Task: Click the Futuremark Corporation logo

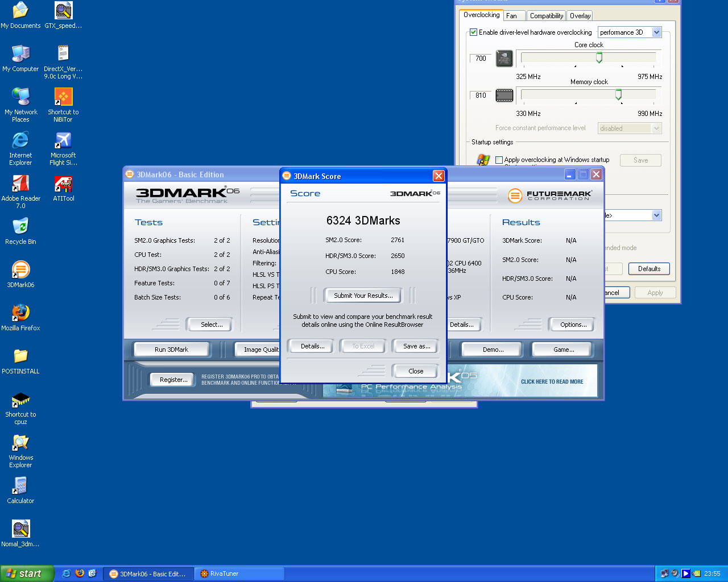Action: [550, 196]
